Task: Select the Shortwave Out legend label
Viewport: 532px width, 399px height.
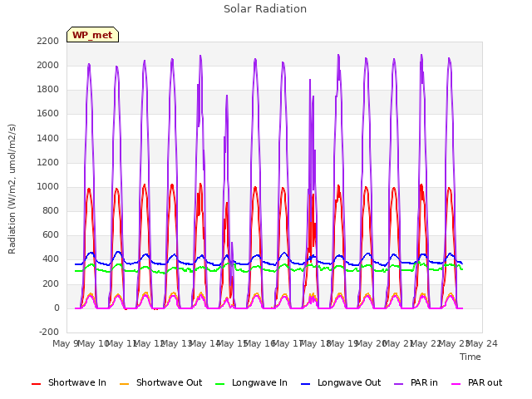Action: [x=169, y=382]
